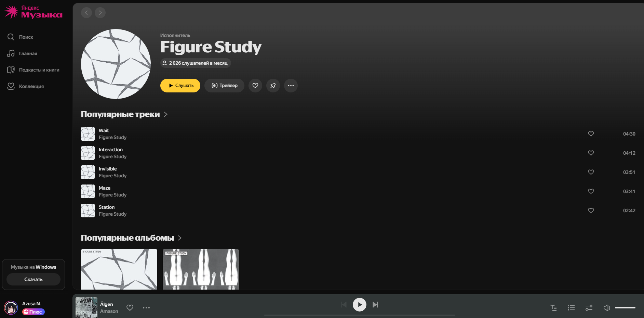Viewport: 644px width, 318px height.
Task: Open Поиск in the sidebar
Action: pos(21,37)
